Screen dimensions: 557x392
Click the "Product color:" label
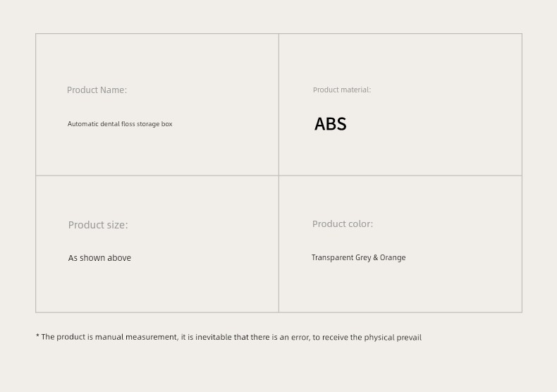343,223
